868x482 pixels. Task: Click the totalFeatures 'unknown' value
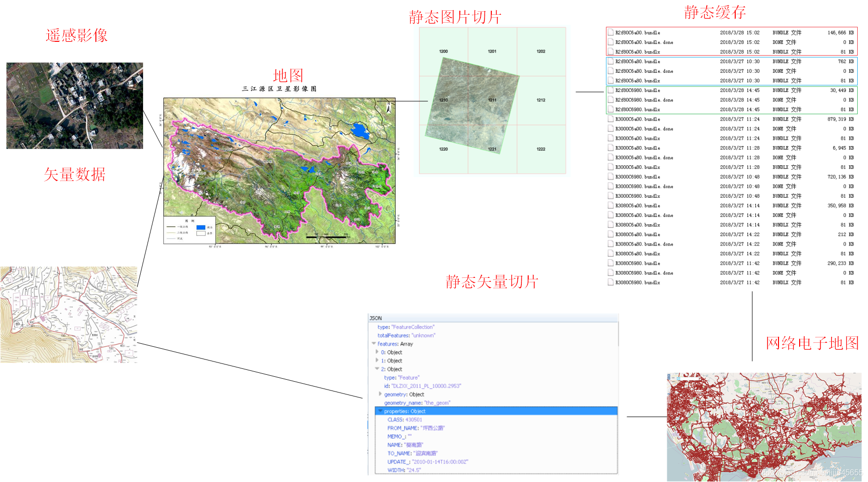pos(424,335)
